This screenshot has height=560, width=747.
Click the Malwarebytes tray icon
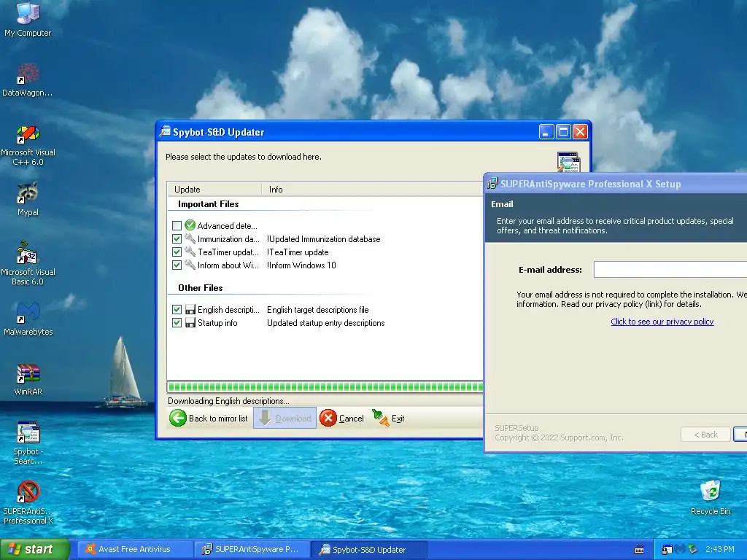tap(679, 550)
